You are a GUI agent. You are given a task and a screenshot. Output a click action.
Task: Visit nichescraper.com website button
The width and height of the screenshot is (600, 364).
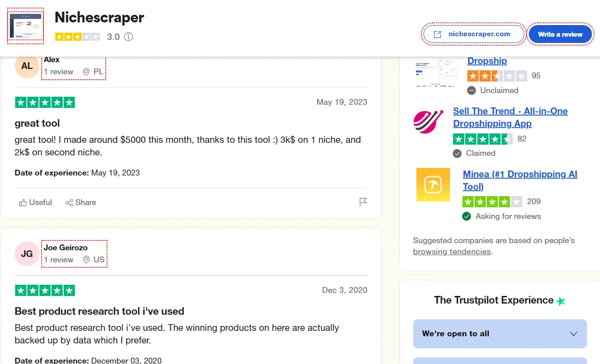pos(474,34)
